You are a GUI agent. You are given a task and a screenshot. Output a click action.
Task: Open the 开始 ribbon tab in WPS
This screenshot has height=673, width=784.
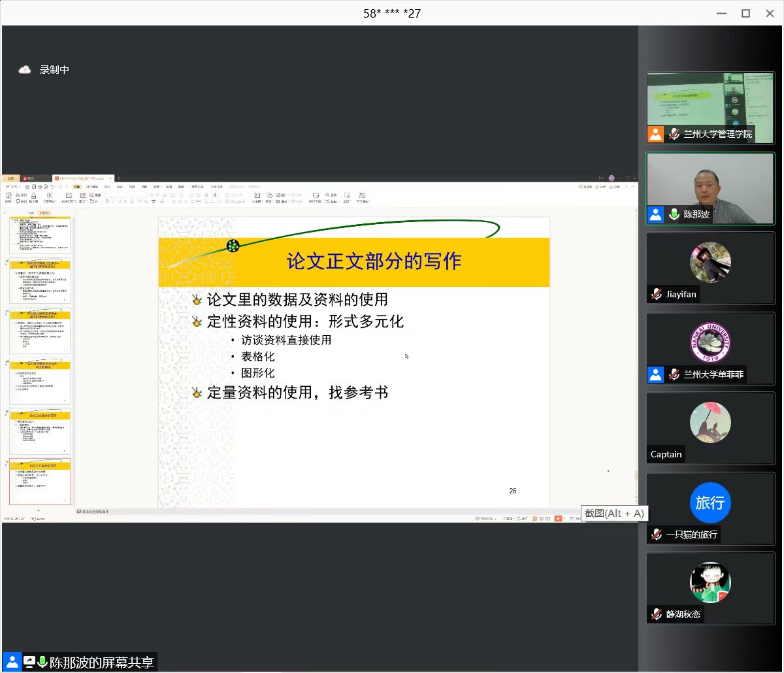tap(77, 187)
